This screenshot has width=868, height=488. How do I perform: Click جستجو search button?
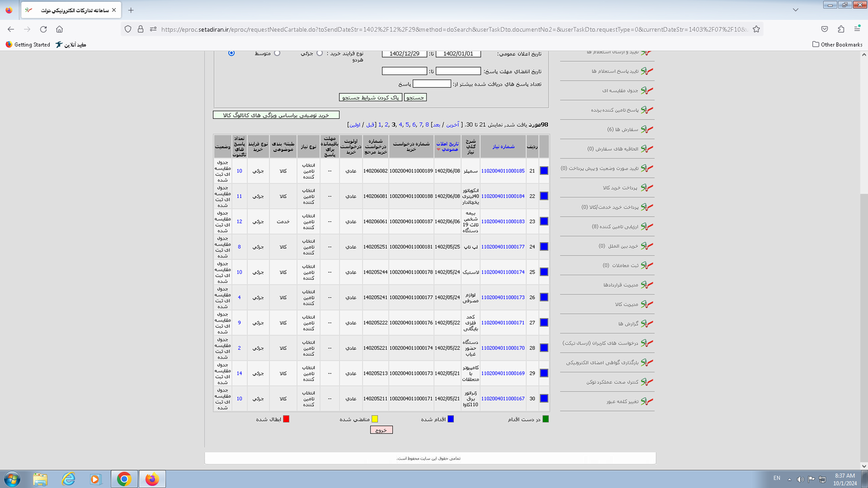[x=415, y=98]
